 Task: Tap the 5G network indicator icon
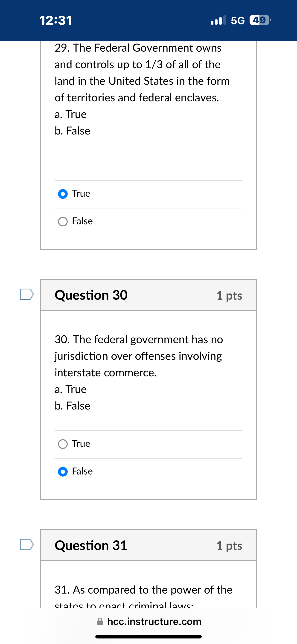[238, 20]
